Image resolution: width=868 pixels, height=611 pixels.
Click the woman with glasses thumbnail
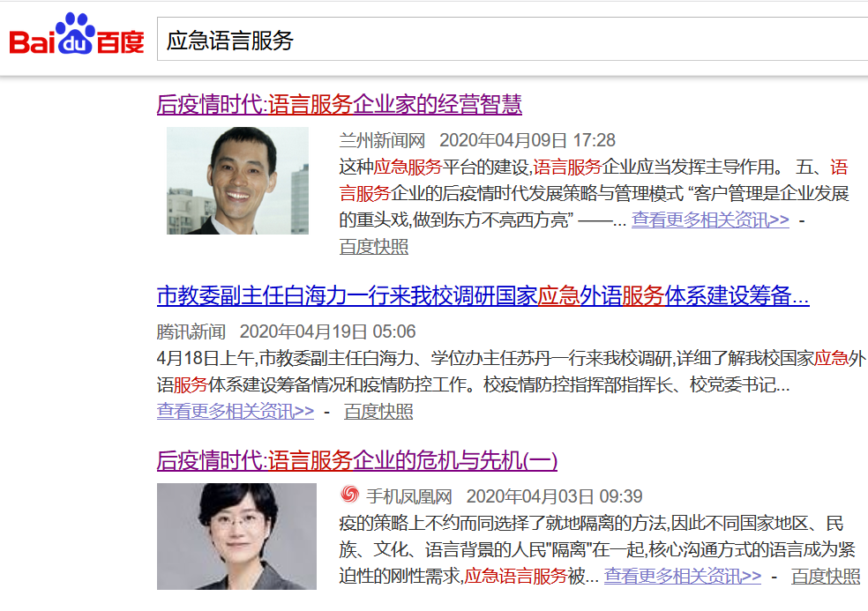pyautogui.click(x=236, y=536)
